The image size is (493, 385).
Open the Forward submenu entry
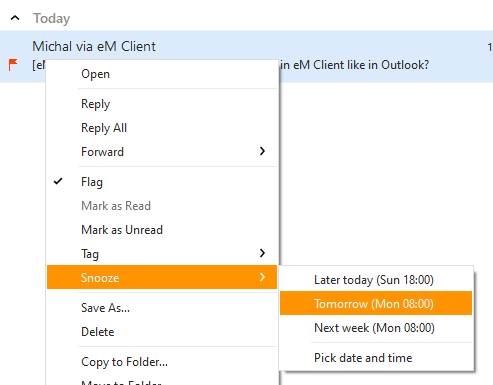(x=162, y=152)
